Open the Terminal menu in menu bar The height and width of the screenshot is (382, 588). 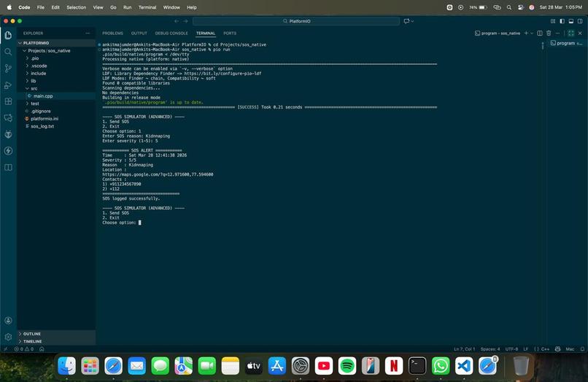147,7
